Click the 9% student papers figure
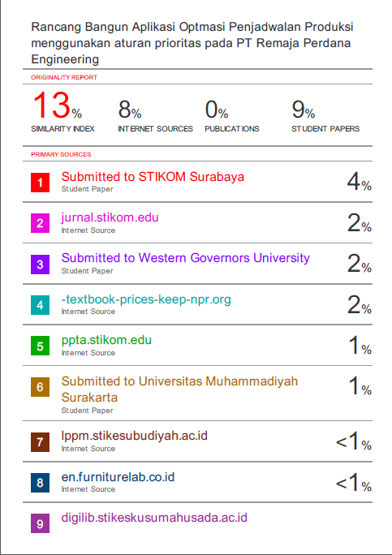The height and width of the screenshot is (555, 392). [x=304, y=110]
